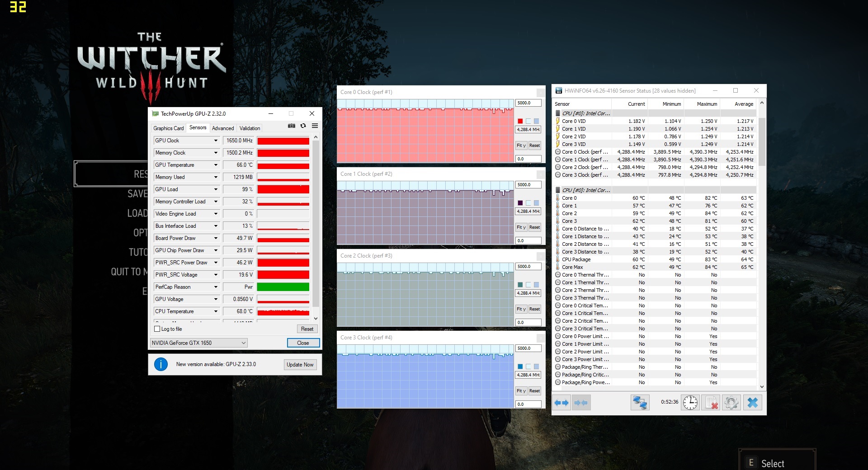
Task: Pick teal color swatch in Core 2 graph
Action: coord(520,285)
